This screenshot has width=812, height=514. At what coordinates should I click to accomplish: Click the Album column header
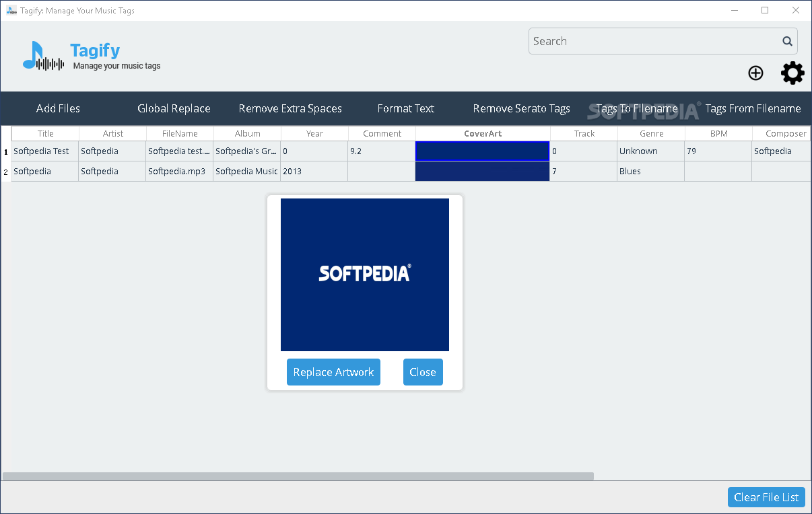pos(248,134)
